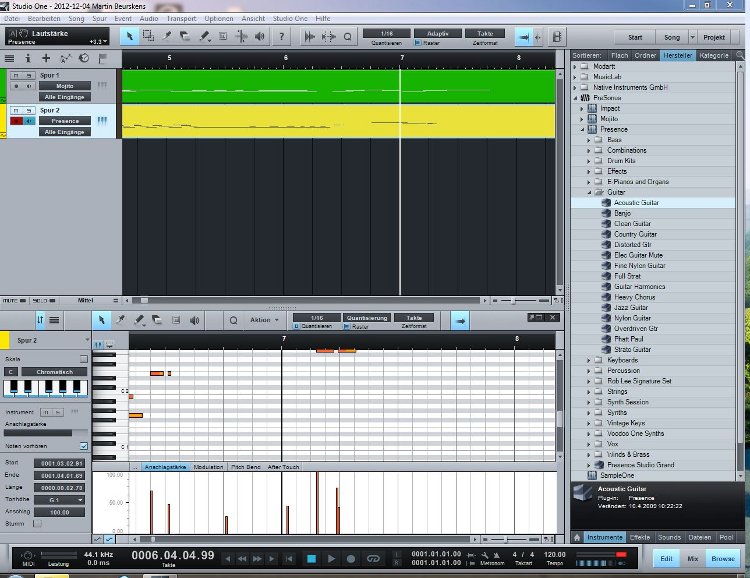Switch to the Modulation automation tab
This screenshot has width=750, height=578.
pyautogui.click(x=208, y=467)
